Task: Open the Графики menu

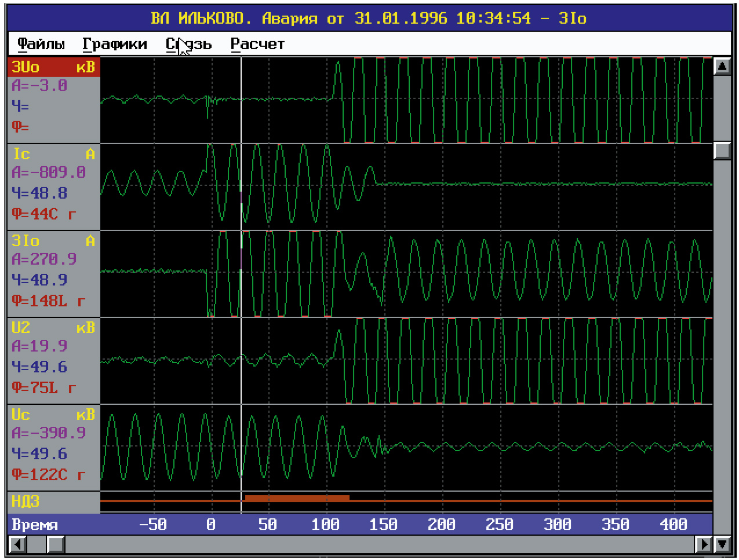Action: click(x=115, y=44)
